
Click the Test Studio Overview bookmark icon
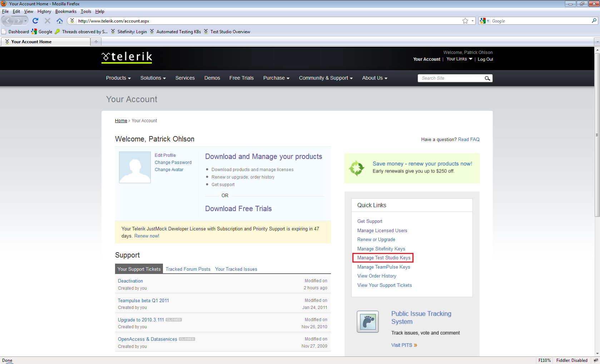click(x=206, y=31)
